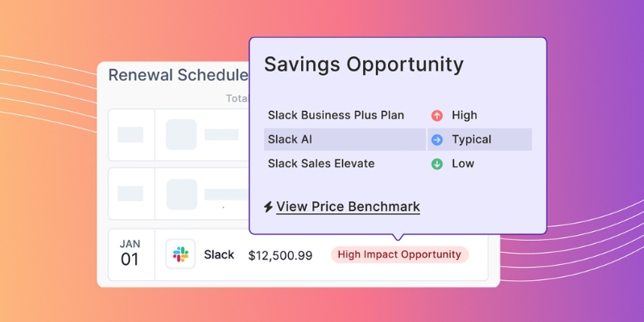Click the lightning bolt icon

(x=268, y=207)
